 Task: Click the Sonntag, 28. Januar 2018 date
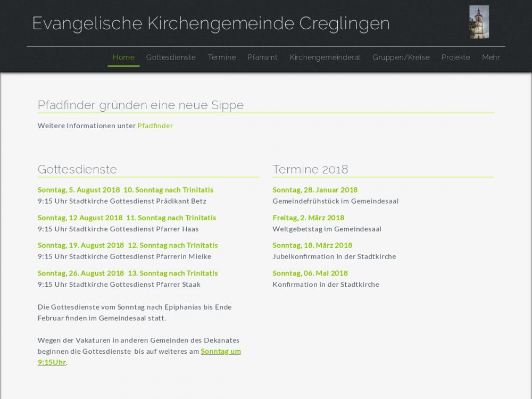tap(315, 190)
